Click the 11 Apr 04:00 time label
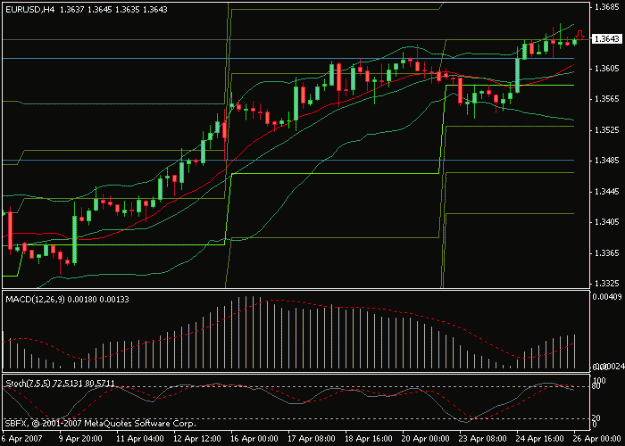The image size is (625, 446). click(x=140, y=439)
